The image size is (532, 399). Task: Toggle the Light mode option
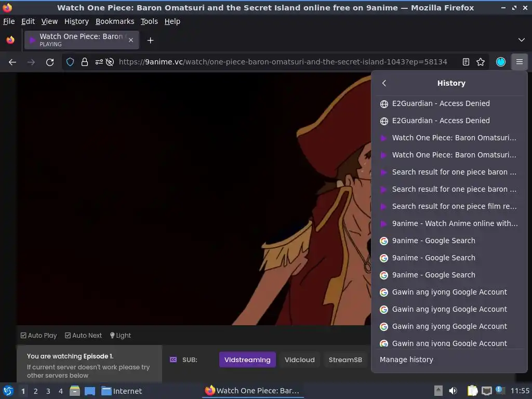coord(121,335)
